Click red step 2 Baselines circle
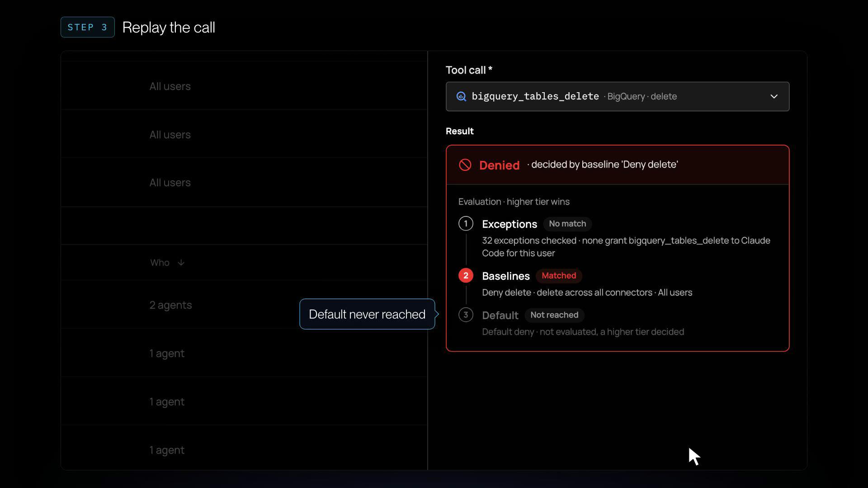Image resolution: width=868 pixels, height=488 pixels. tap(466, 276)
